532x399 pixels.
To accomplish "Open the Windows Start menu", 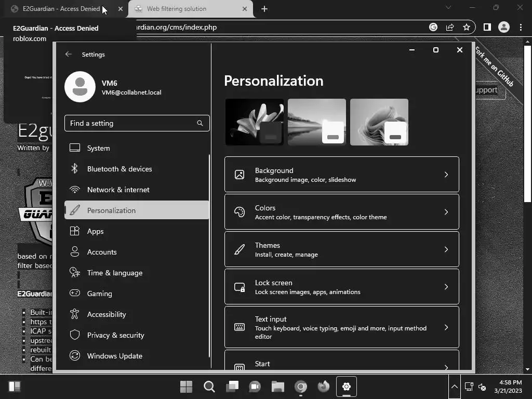I will (187, 387).
